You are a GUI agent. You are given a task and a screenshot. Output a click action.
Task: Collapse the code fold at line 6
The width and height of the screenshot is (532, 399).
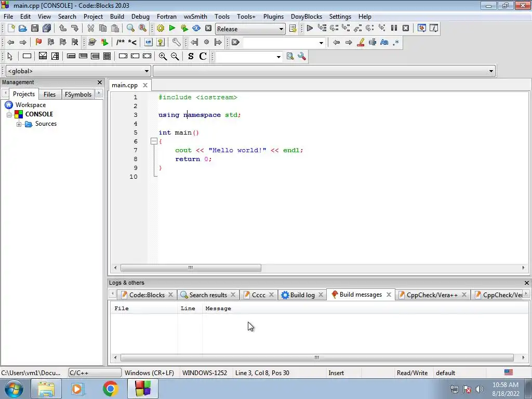(x=154, y=141)
